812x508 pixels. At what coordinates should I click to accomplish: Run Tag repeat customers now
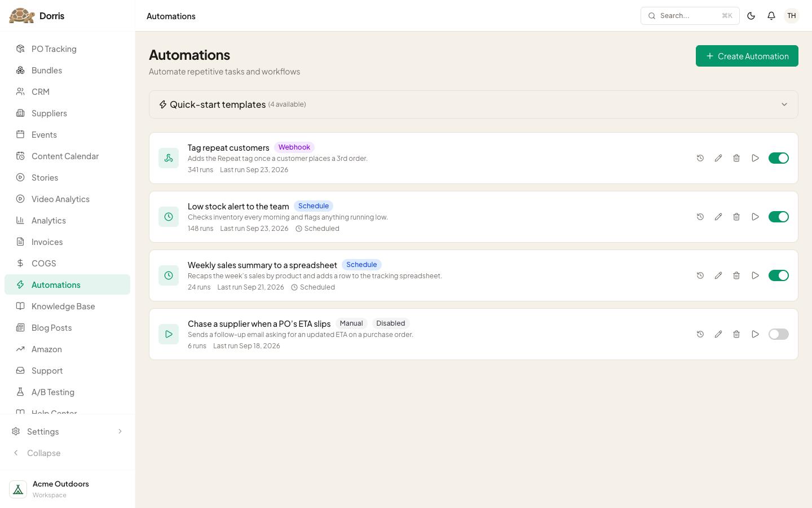755,158
